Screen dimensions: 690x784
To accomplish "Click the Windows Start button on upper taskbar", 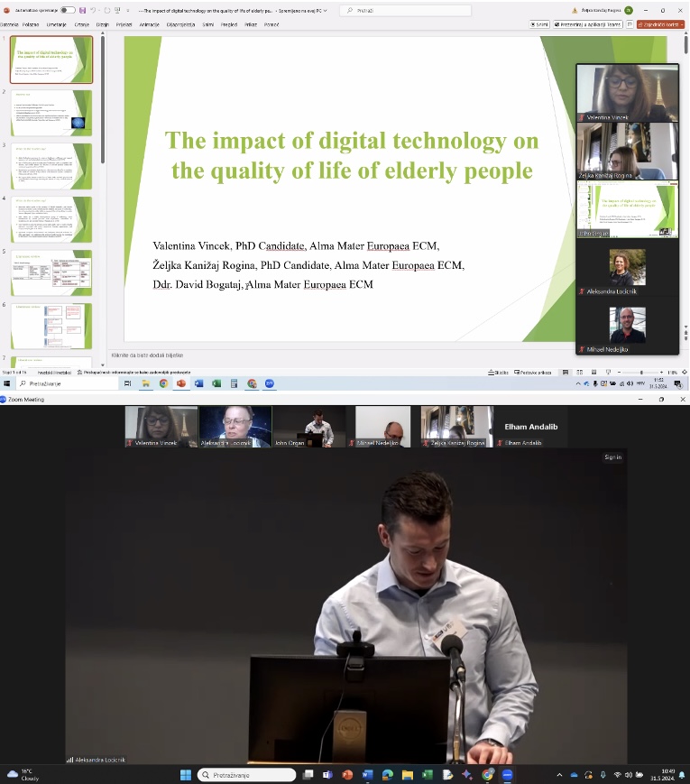I will (x=7, y=383).
